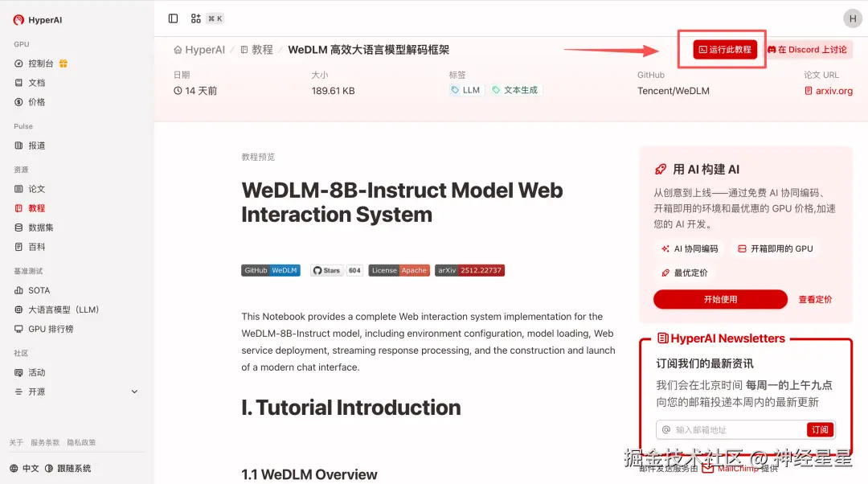This screenshot has height=484, width=868.
Task: Open 价格 in the sidebar
Action: (30, 102)
